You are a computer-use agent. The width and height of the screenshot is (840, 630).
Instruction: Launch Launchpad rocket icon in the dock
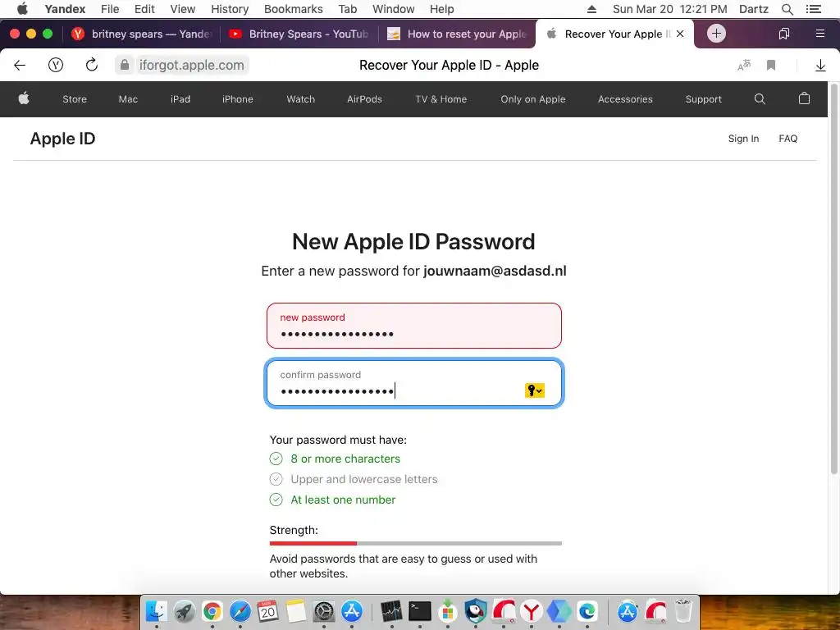(x=185, y=610)
